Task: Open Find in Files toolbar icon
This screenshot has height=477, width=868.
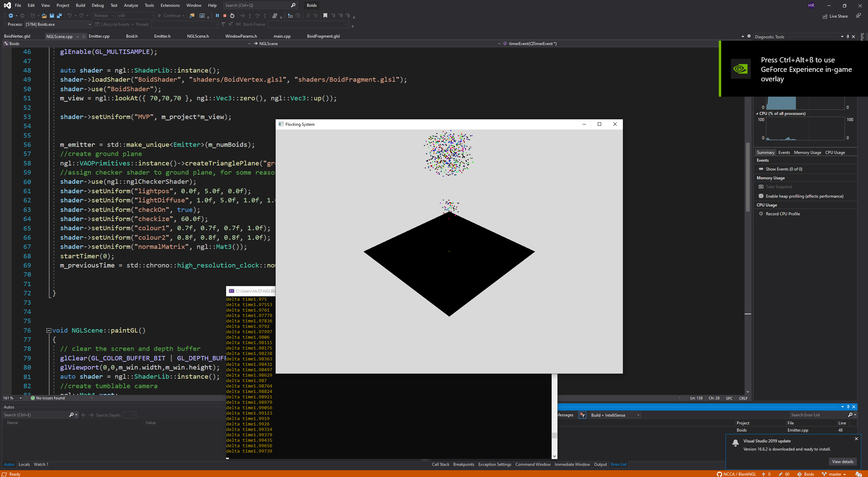Action: 192,16
